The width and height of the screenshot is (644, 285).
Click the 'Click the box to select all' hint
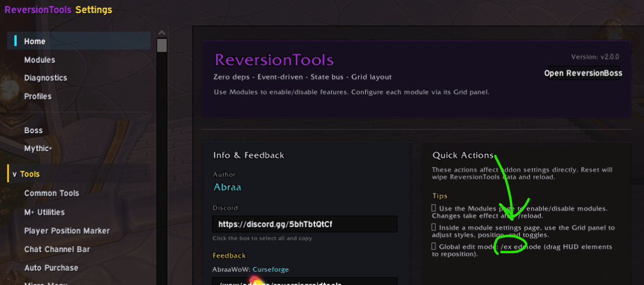coord(263,238)
